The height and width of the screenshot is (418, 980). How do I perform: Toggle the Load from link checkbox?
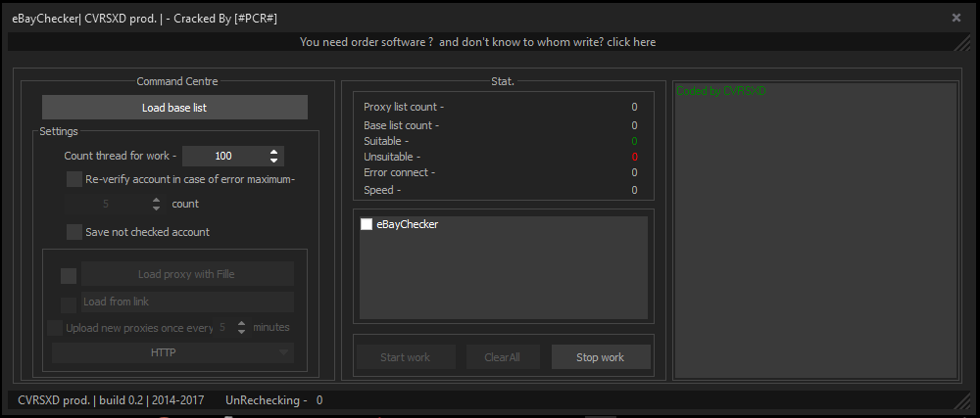click(69, 304)
